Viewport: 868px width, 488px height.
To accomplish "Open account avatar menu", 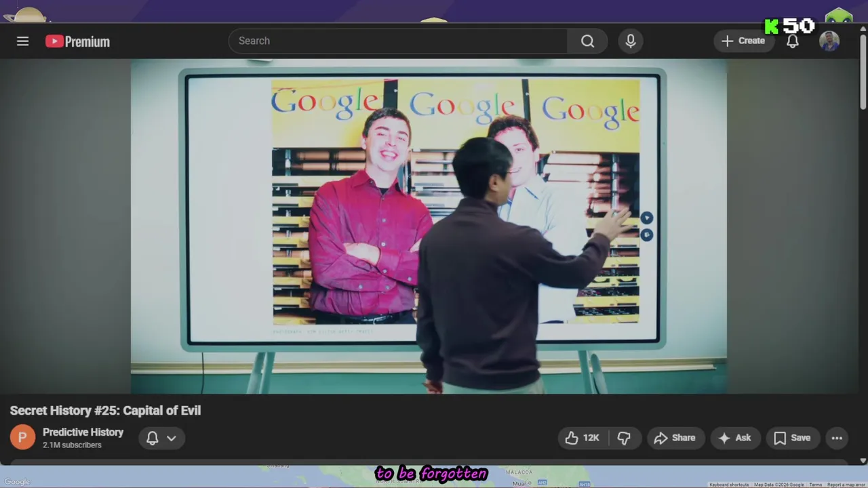I will point(829,41).
